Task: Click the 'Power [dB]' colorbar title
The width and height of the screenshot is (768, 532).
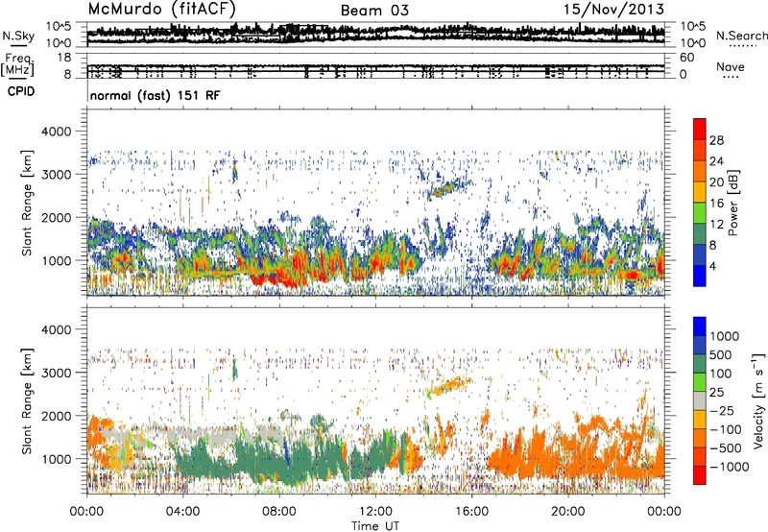Action: 732,203
